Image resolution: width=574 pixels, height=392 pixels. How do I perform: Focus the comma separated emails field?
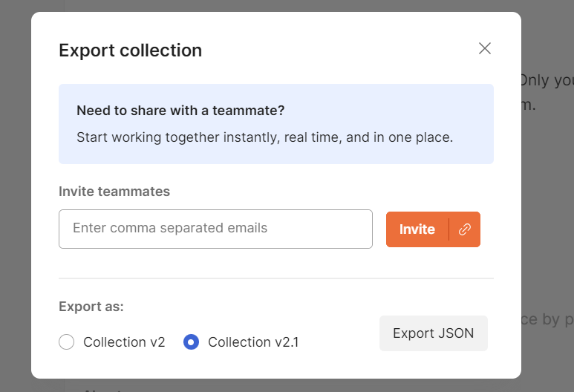(x=215, y=229)
